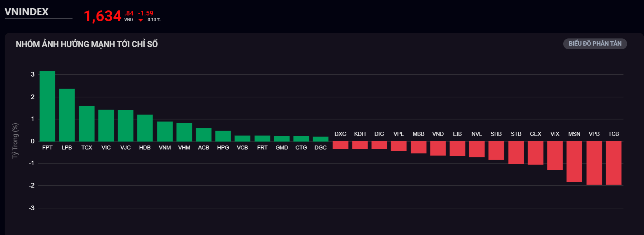Click the DXG ticker label
644x235 pixels.
tap(340, 134)
